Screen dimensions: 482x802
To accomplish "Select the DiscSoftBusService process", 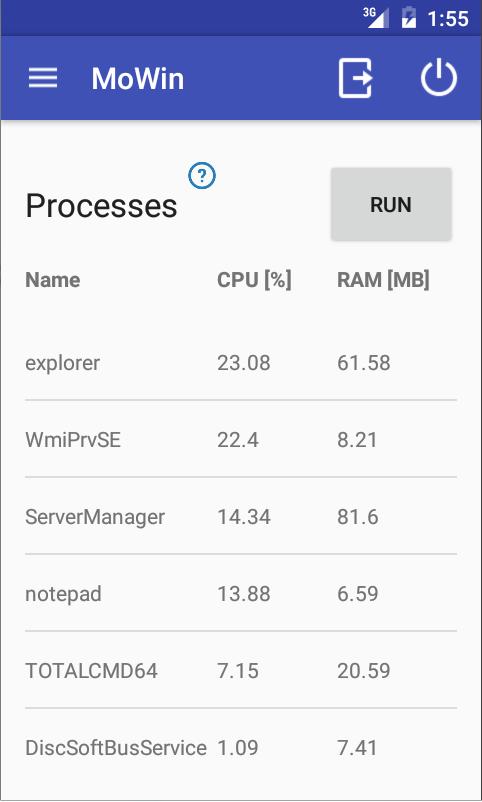I will 240,747.
